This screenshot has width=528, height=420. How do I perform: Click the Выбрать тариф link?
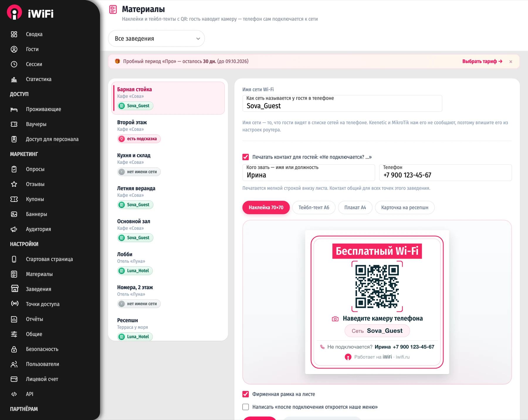pos(482,61)
